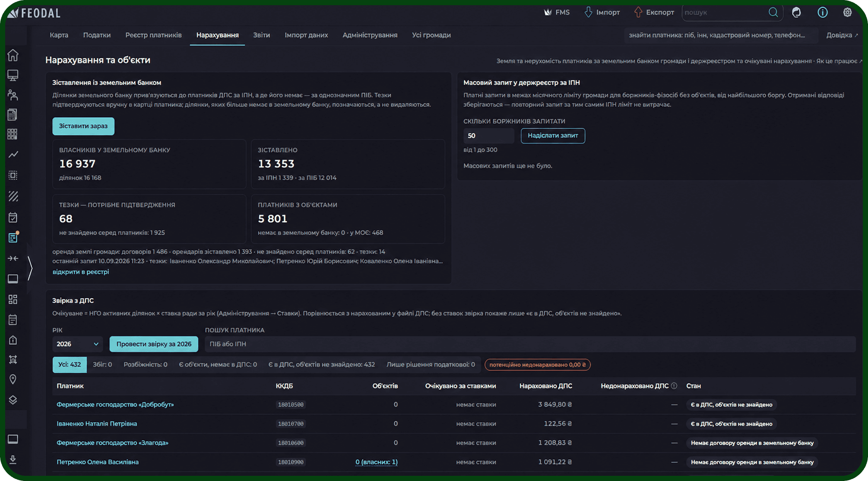
Task: Select the Розбіжність: 0 filter
Action: click(146, 365)
